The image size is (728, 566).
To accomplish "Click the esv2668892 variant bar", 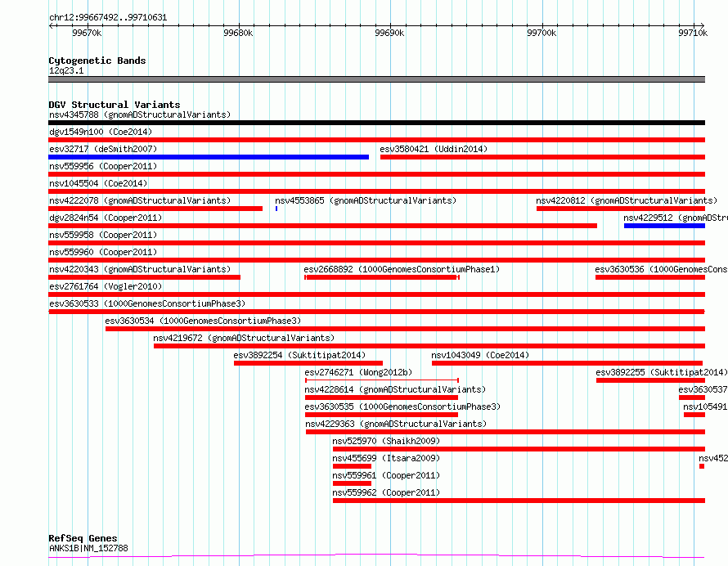I will pos(382,277).
